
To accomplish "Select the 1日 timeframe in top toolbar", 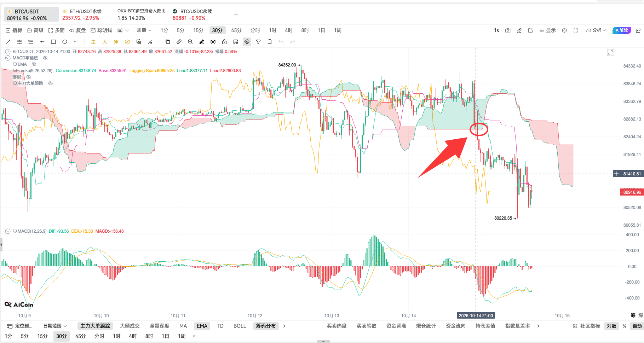I will (x=321, y=30).
